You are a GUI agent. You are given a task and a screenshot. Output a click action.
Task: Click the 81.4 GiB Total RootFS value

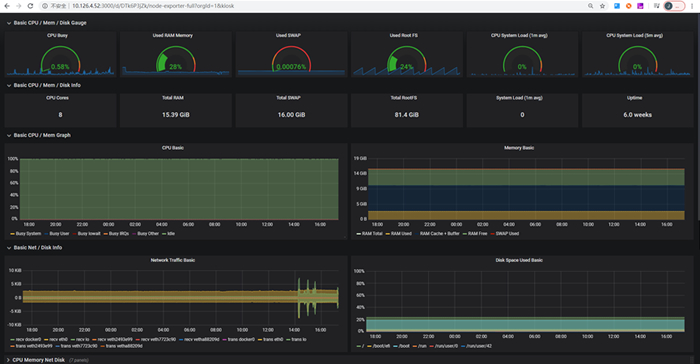(x=406, y=115)
